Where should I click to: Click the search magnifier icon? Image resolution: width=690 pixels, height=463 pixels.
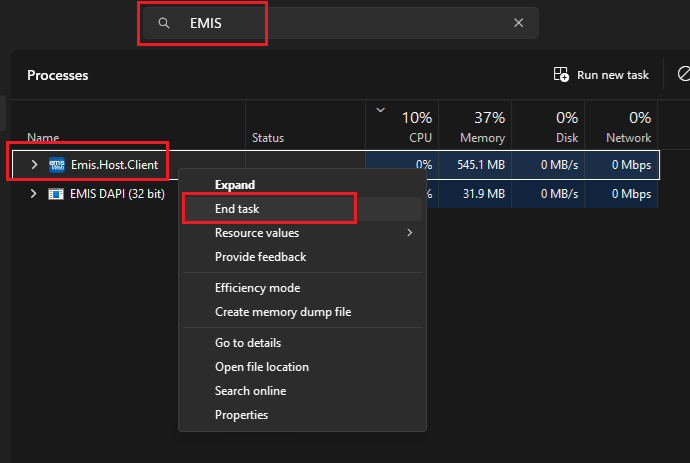164,23
